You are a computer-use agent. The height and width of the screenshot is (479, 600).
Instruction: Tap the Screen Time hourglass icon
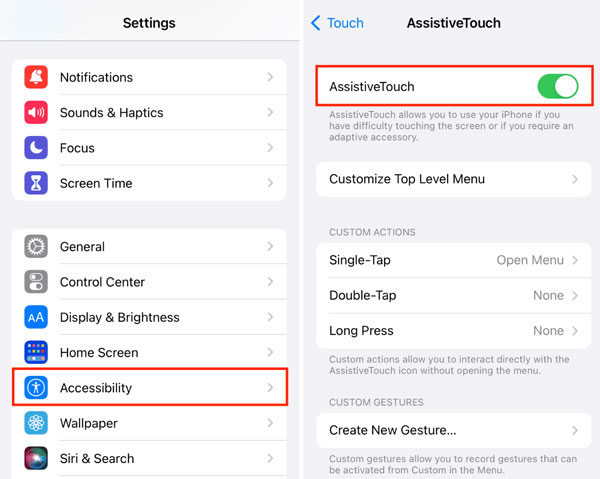[x=36, y=183]
